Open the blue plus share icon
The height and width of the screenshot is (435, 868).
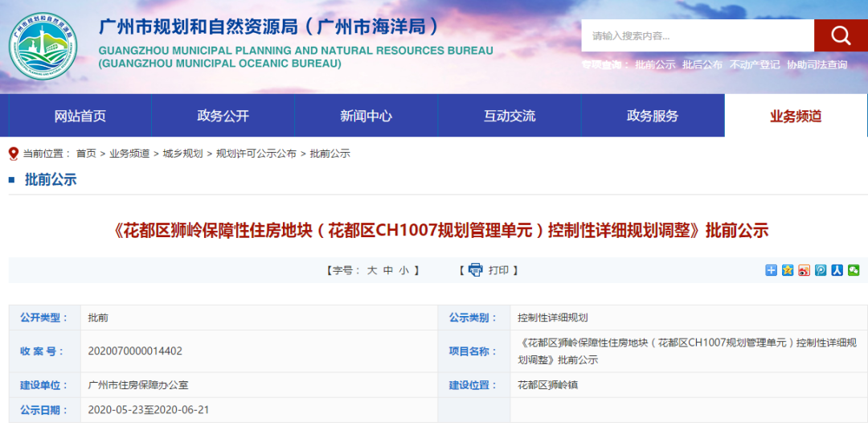pos(772,270)
